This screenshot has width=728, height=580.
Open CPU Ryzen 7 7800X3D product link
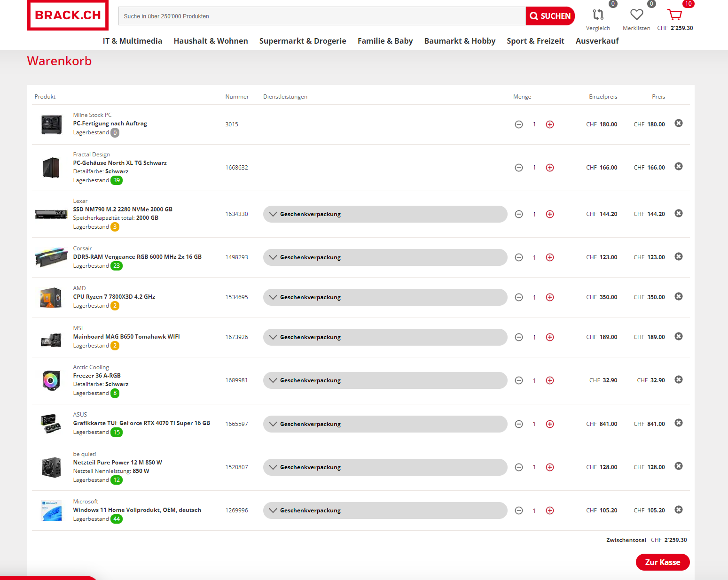(x=114, y=297)
